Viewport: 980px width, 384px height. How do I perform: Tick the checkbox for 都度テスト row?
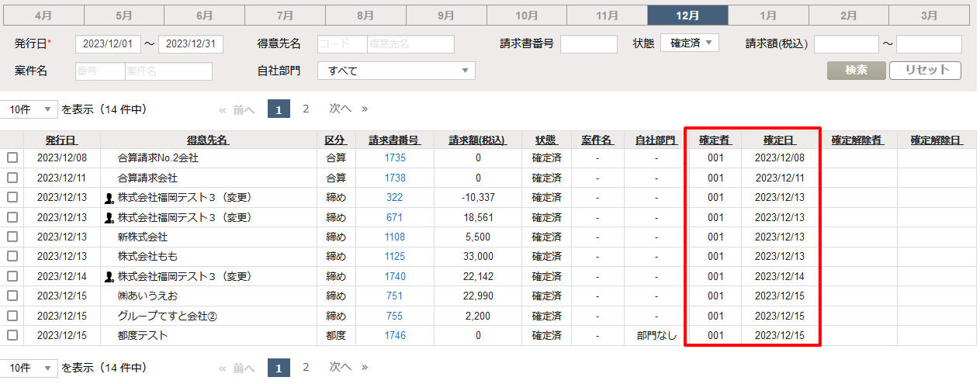[x=12, y=335]
